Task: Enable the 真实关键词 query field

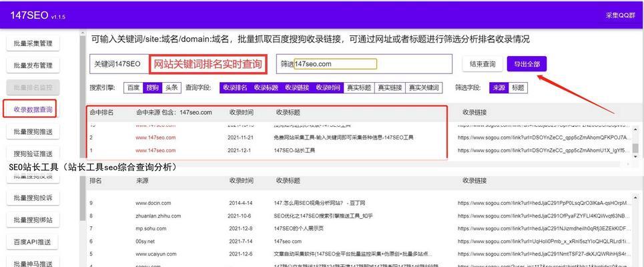Action: click(x=424, y=87)
